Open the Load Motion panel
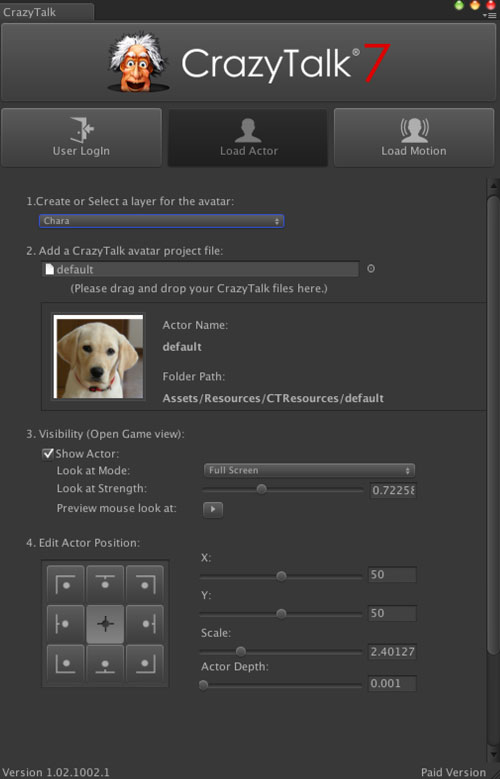 414,138
